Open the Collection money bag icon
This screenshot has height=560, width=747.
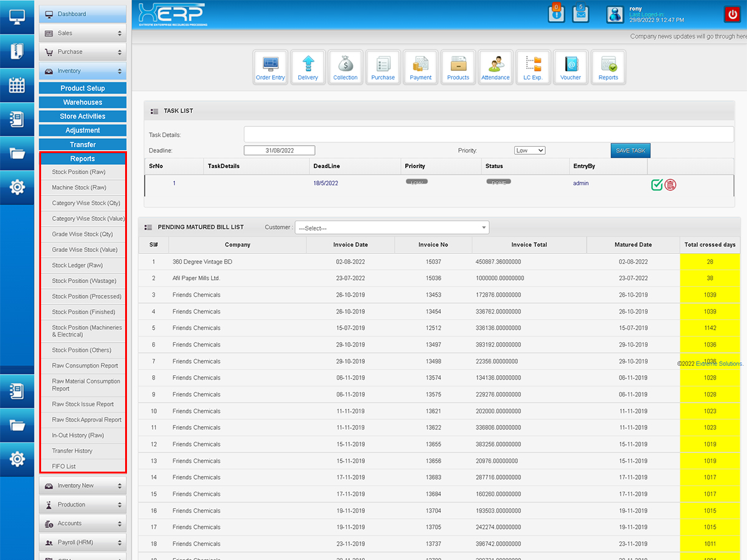click(x=345, y=67)
